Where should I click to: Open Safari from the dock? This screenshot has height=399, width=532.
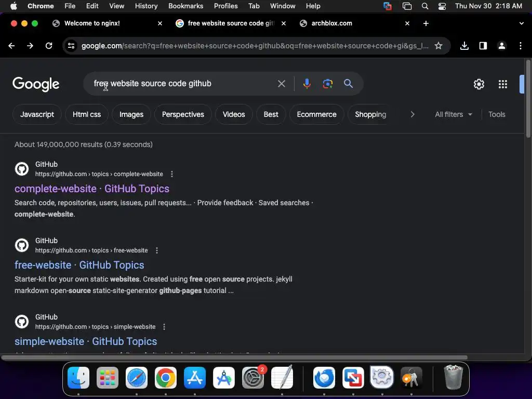pos(137,378)
